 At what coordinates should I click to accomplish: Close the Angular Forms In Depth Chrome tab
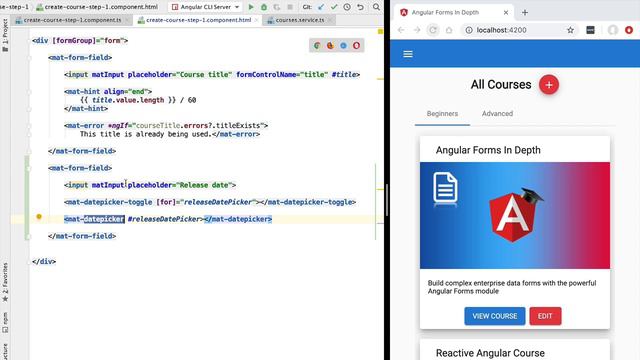coord(506,13)
